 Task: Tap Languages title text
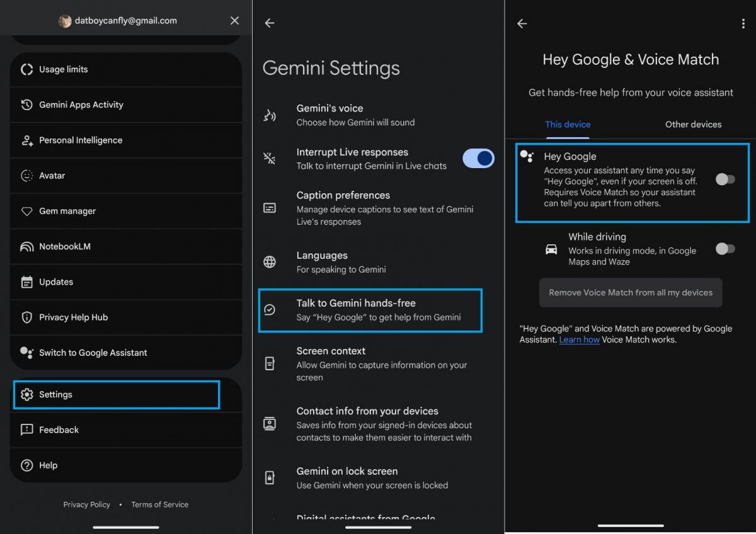pyautogui.click(x=322, y=256)
